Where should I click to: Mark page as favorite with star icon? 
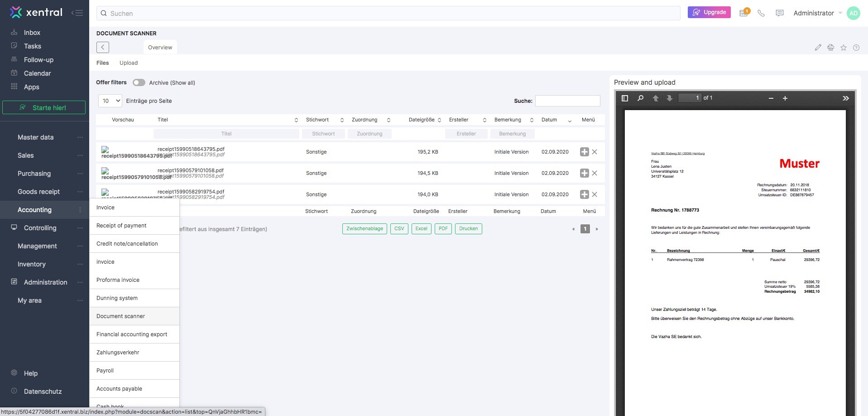843,48
